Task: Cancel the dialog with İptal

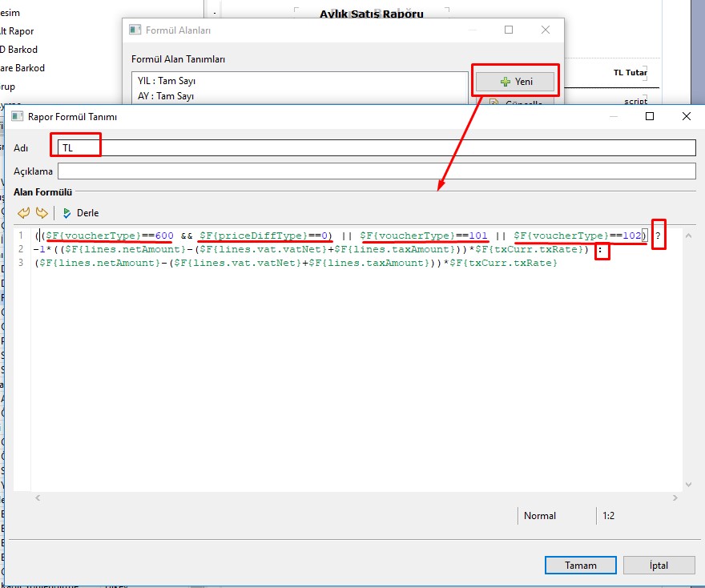Action: pos(658,565)
